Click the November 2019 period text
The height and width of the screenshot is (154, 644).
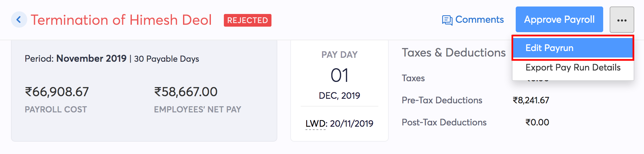(x=91, y=58)
